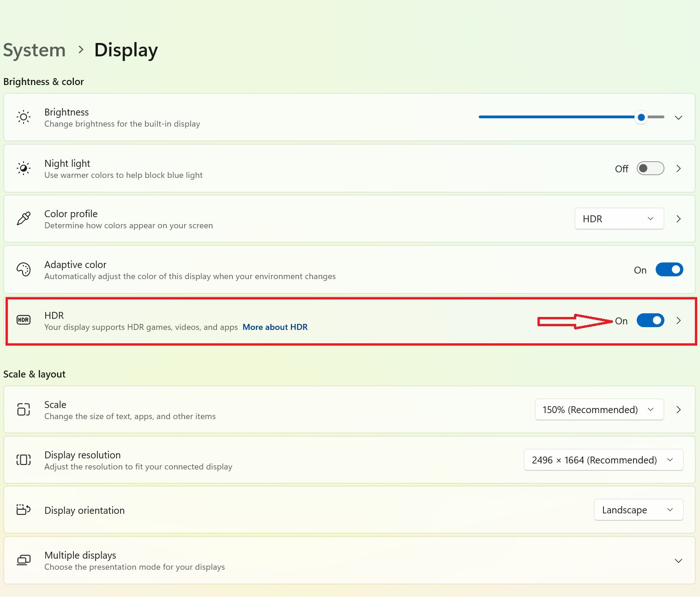
Task: Click 'Use warmer colors to help block blue light'
Action: [x=124, y=175]
